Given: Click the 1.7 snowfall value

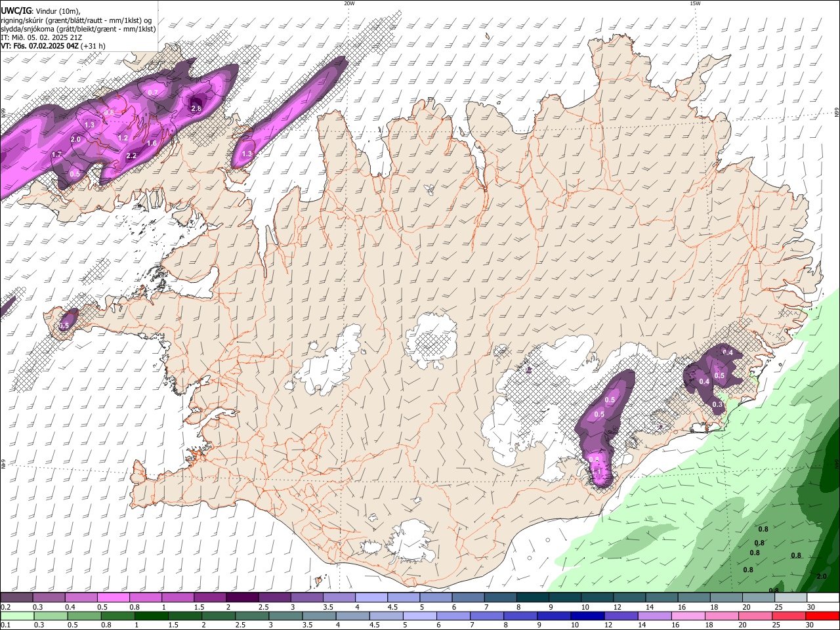Looking at the screenshot, I should point(56,154).
